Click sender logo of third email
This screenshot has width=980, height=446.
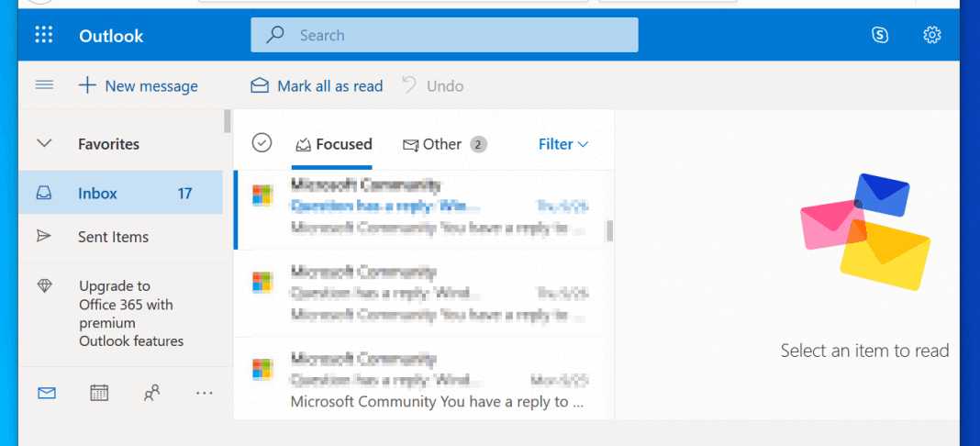pos(262,369)
